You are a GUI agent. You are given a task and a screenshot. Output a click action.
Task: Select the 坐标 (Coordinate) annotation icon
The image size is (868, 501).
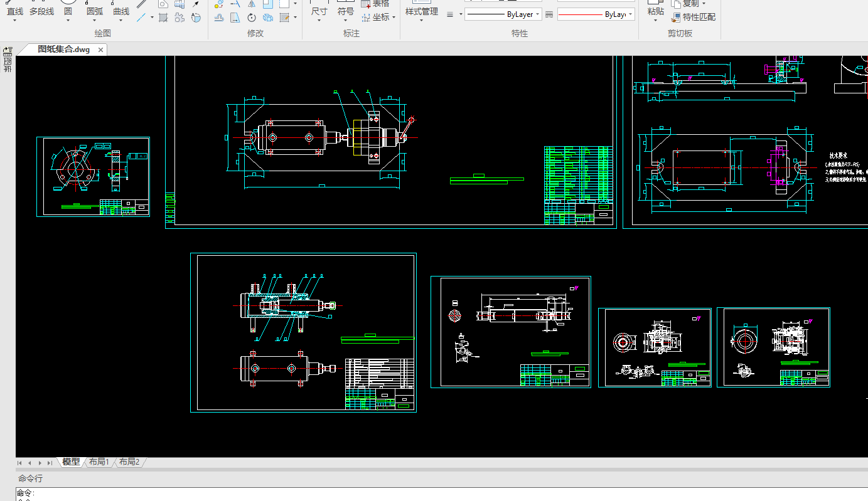click(x=366, y=18)
